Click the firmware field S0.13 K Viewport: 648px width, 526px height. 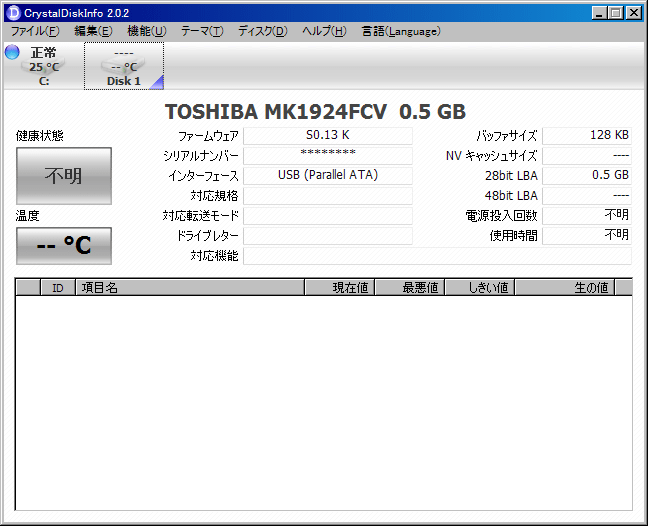[328, 136]
